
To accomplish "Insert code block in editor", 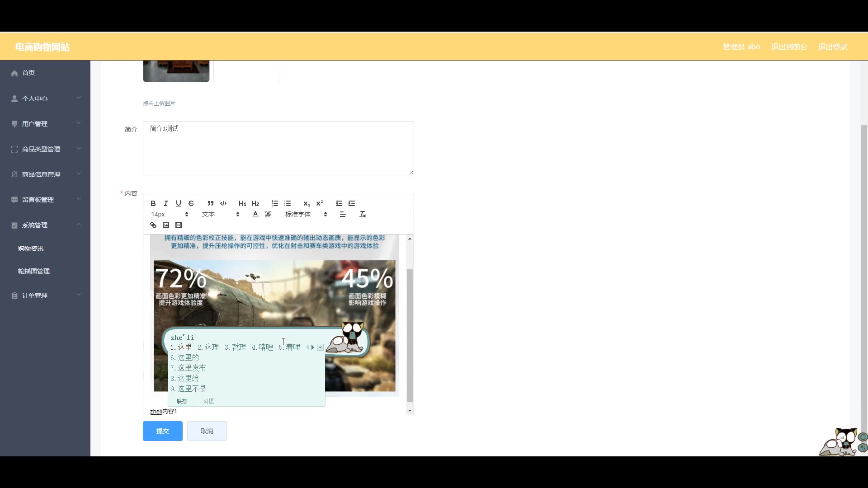I will click(223, 203).
